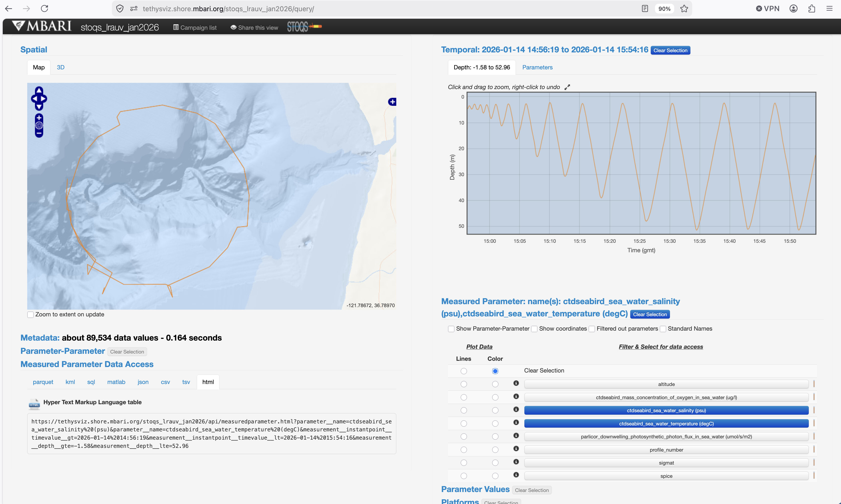This screenshot has height=504, width=841.
Task: Expand the depth-time plot with arrows icon
Action: (567, 87)
